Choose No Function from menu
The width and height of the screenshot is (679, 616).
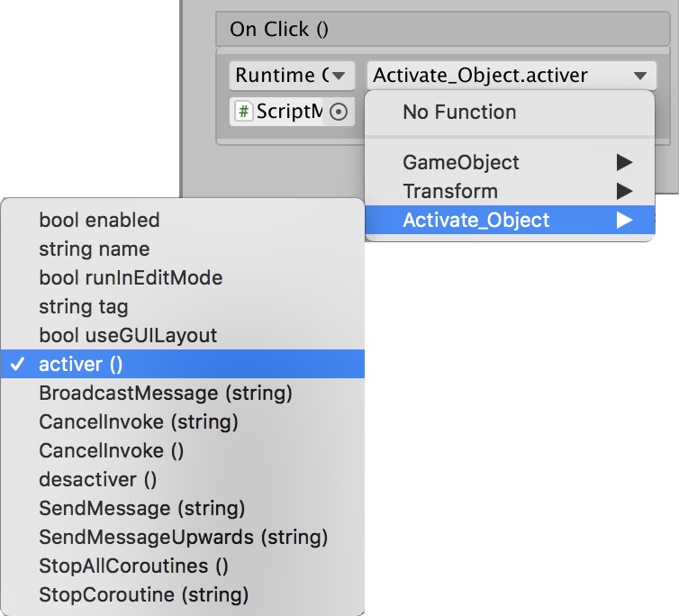point(459,112)
